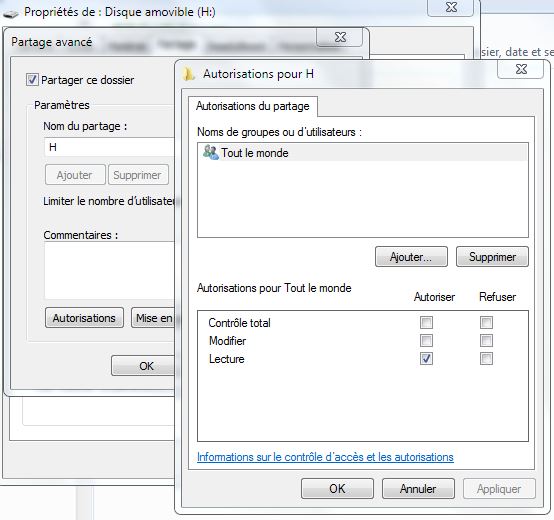Click Annuler in the Autorisations dialog
Viewport: 554px width, 520px height.
click(418, 489)
